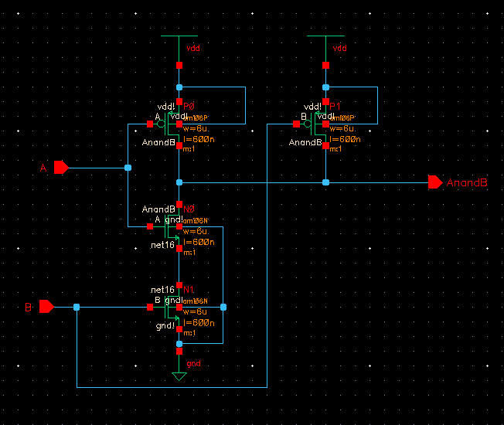Click the wire junction dot next to pin B
504x425 pixels.
77,307
